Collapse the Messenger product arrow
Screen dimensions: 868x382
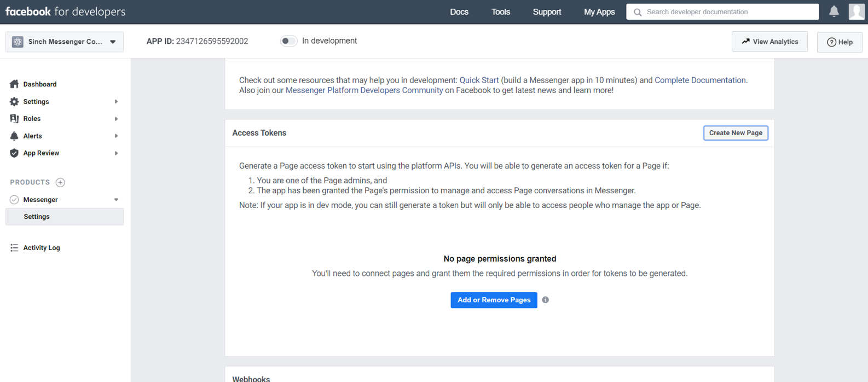click(116, 200)
